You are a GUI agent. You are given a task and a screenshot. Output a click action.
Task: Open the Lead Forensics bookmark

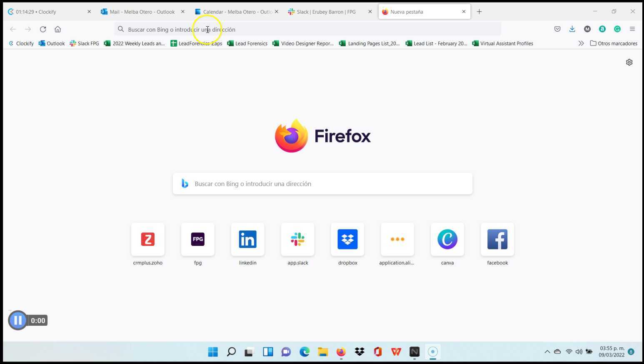(247, 43)
